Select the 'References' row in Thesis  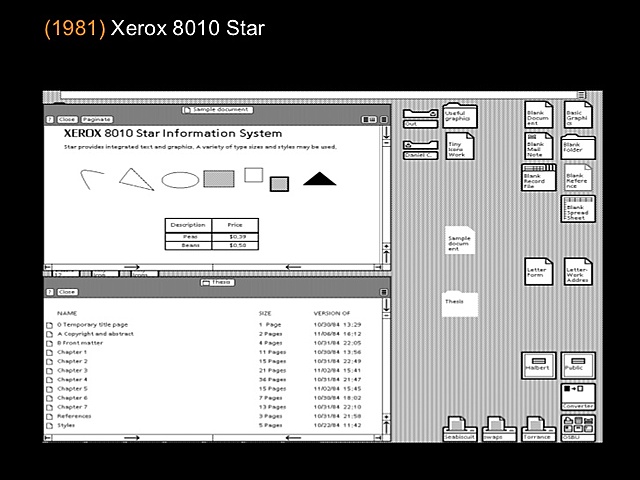204,416
